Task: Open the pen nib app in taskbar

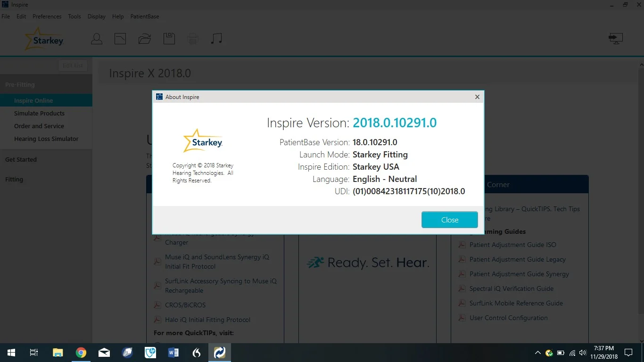Action: coord(127,353)
